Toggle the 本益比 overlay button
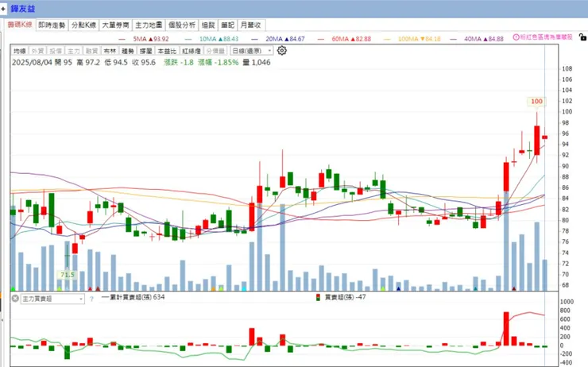Image resolution: width=588 pixels, height=367 pixels. 167,51
